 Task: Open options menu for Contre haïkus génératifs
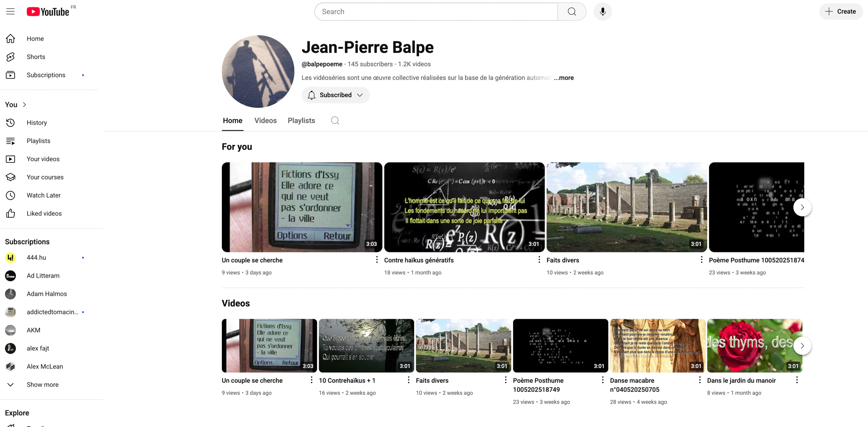pyautogui.click(x=539, y=260)
